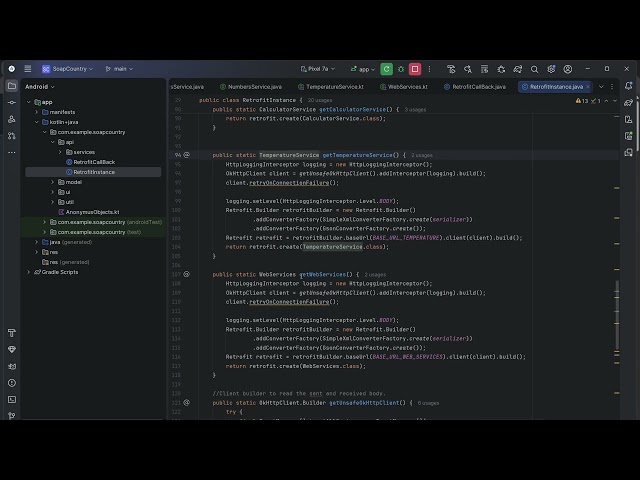640x480 pixels.
Task: Open the Commit tool window
Action: [12, 102]
